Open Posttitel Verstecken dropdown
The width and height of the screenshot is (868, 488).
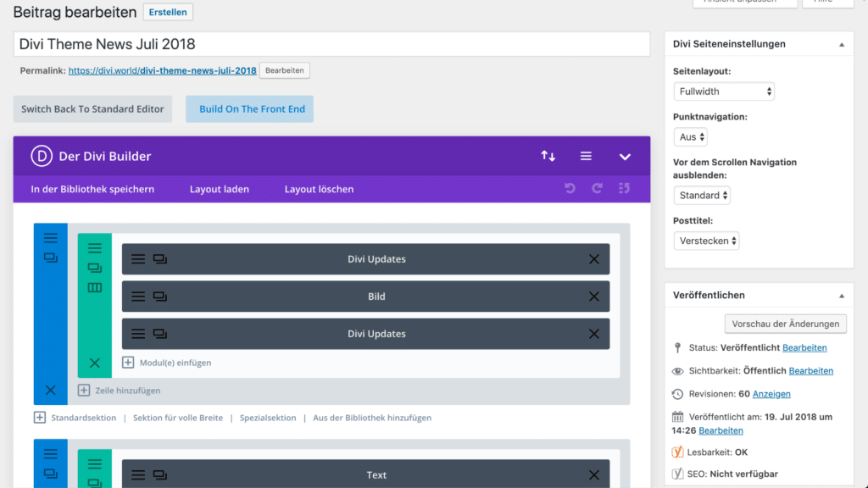coord(706,241)
